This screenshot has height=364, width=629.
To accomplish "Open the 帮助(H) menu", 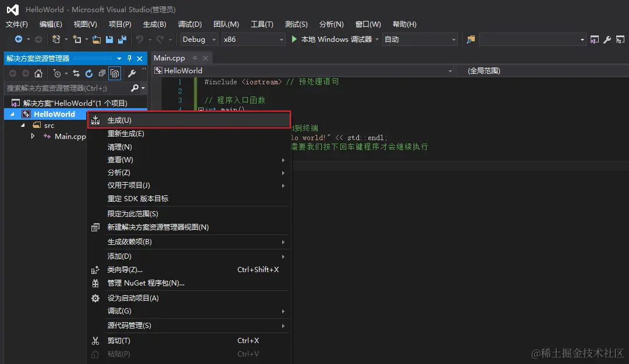I will 404,24.
